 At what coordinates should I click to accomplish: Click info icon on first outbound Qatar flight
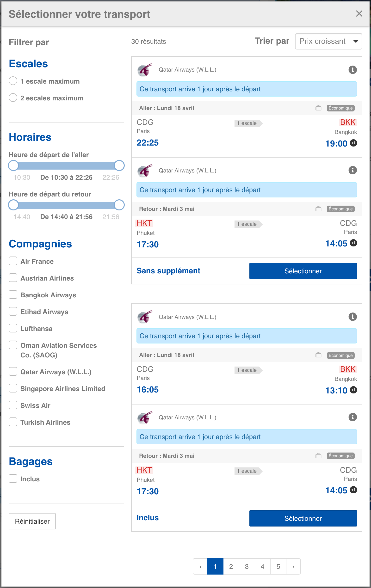pyautogui.click(x=352, y=70)
